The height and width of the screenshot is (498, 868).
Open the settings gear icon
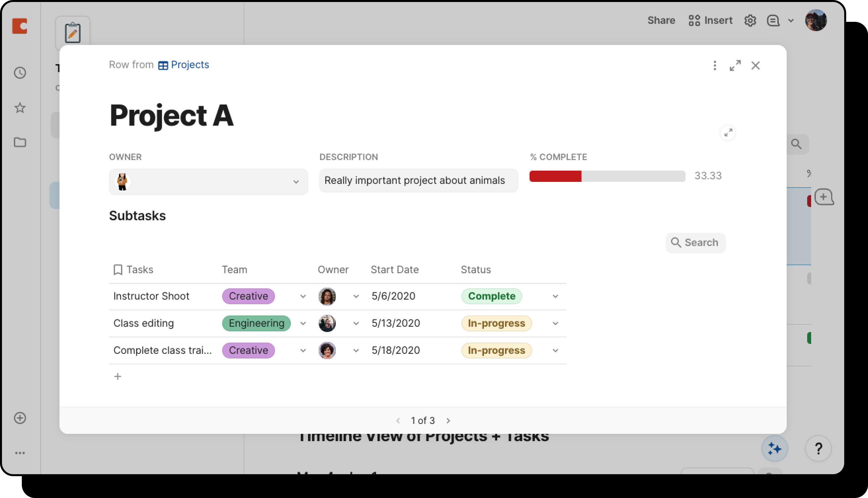point(750,21)
